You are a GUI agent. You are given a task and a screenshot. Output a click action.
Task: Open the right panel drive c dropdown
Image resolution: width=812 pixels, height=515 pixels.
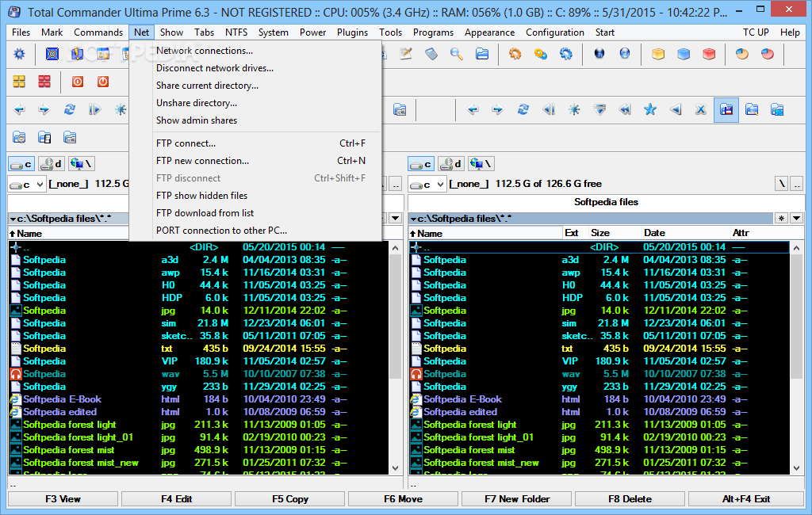coord(427,185)
